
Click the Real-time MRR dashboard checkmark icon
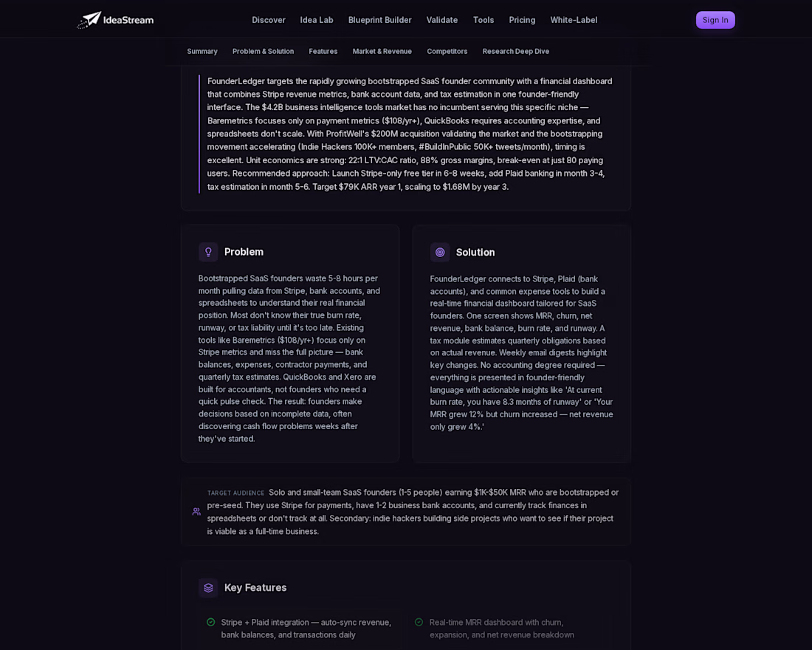tap(419, 622)
